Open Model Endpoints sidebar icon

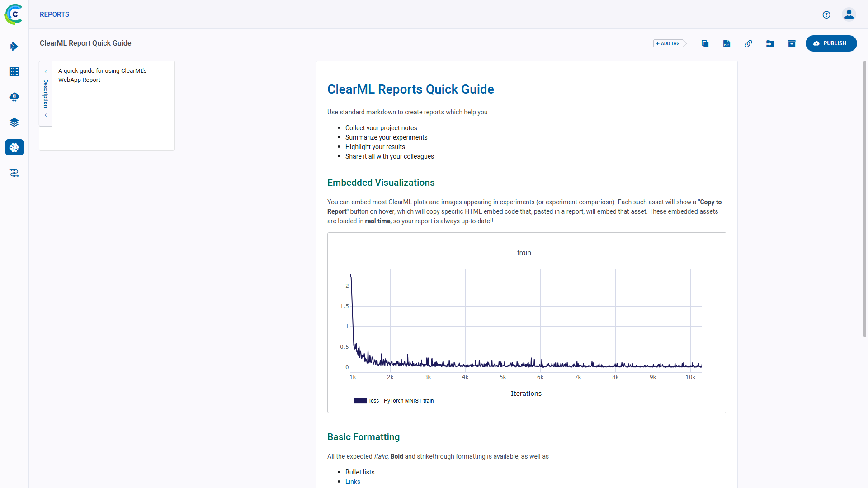tap(14, 97)
